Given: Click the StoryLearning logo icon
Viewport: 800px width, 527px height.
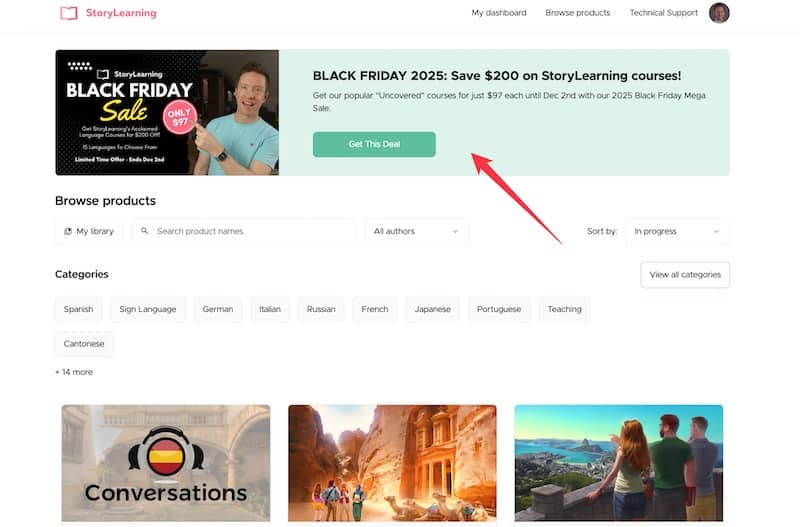Looking at the screenshot, I should (68, 13).
